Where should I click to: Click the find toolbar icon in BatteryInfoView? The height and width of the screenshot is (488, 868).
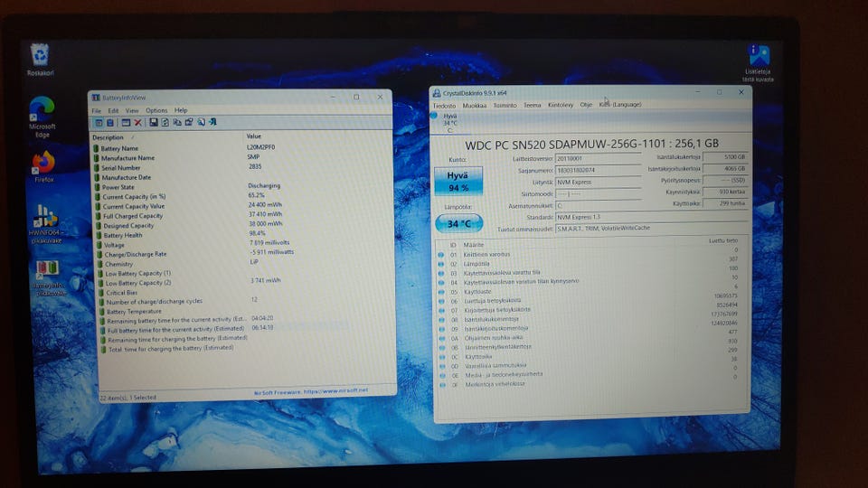click(201, 122)
